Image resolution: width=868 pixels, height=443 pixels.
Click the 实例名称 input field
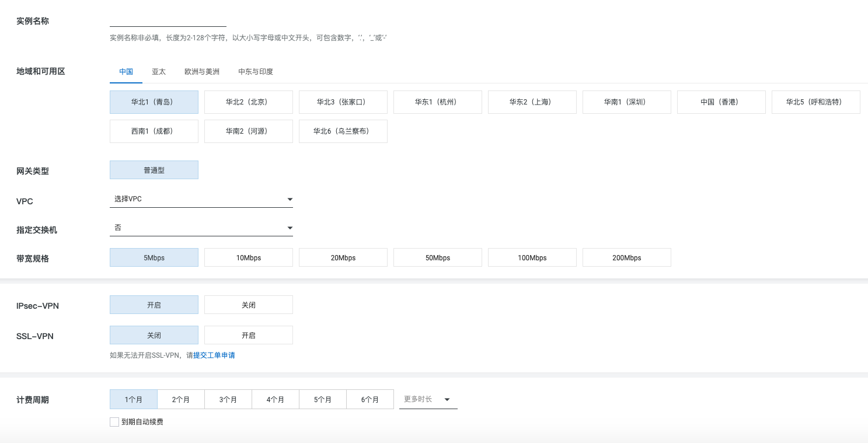168,20
